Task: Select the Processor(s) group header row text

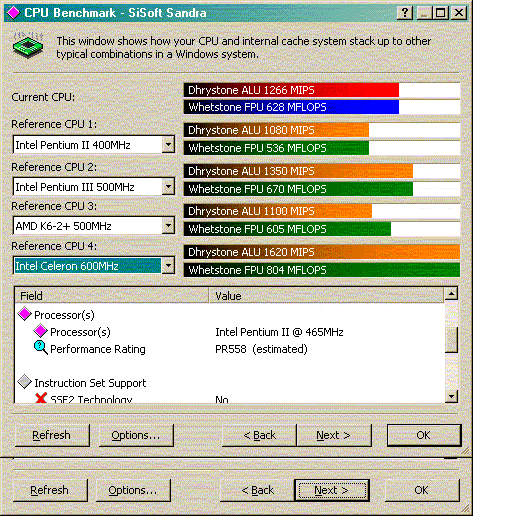Action: [64, 315]
